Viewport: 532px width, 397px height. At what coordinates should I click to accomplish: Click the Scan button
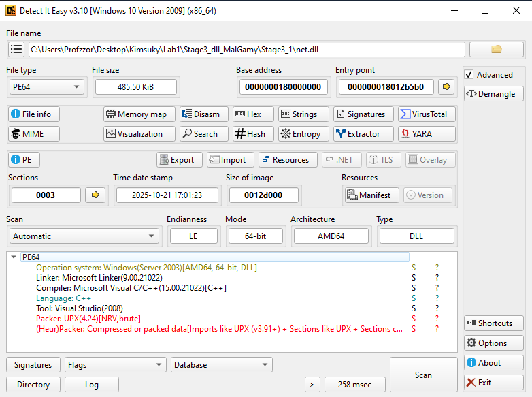click(x=423, y=375)
